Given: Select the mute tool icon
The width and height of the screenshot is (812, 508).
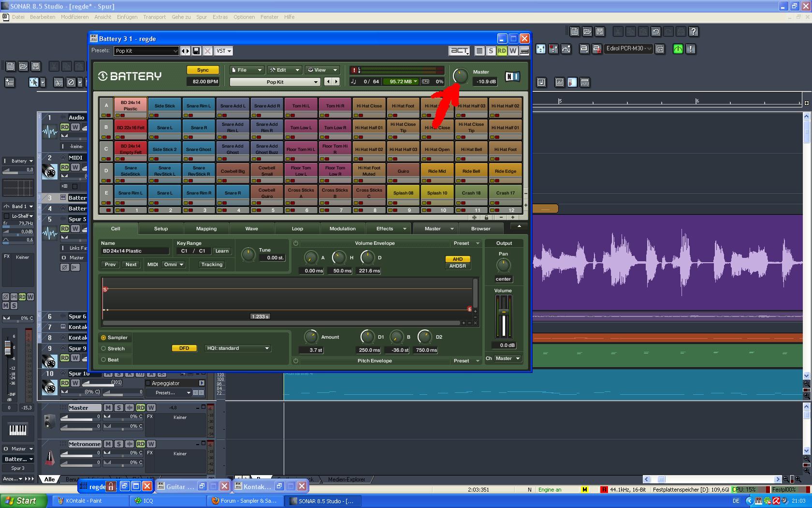Looking at the screenshot, I should 71,82.
